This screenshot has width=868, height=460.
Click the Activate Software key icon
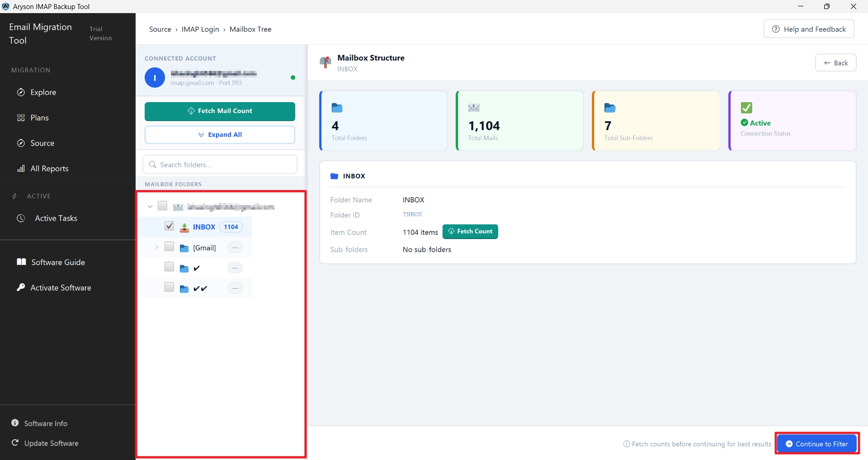point(21,287)
